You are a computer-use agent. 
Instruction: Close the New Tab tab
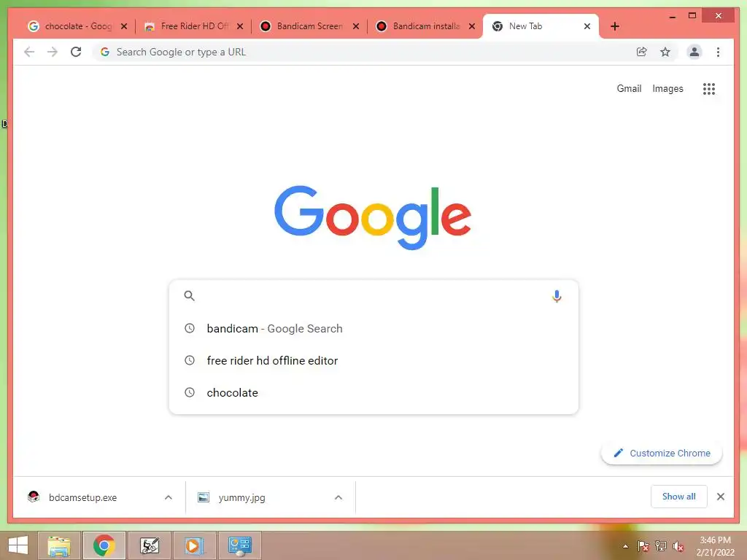(x=587, y=26)
